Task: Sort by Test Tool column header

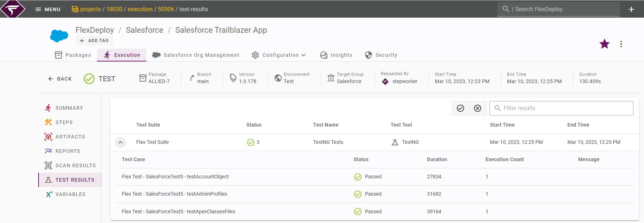Action: (401, 125)
